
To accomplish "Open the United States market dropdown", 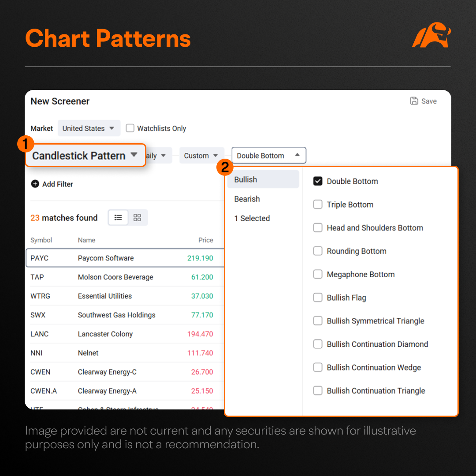I will pyautogui.click(x=89, y=128).
